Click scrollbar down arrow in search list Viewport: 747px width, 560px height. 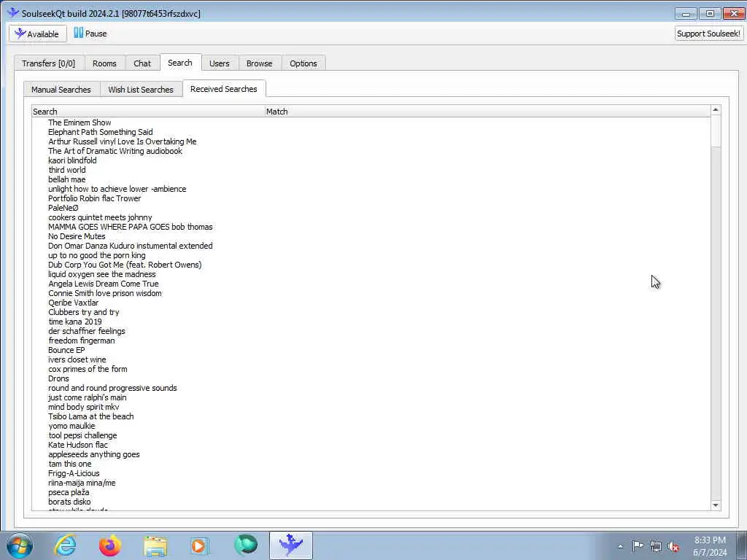715,505
